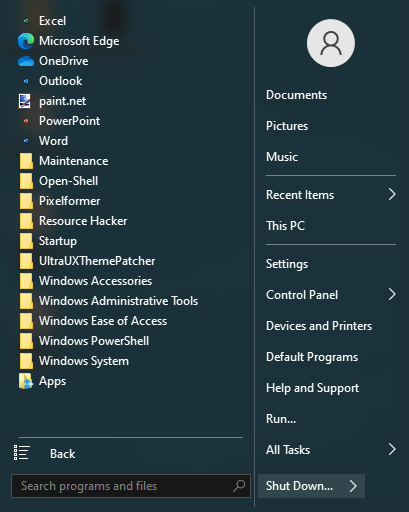Click the user account avatar picture
The height and width of the screenshot is (512, 409).
coord(331,43)
